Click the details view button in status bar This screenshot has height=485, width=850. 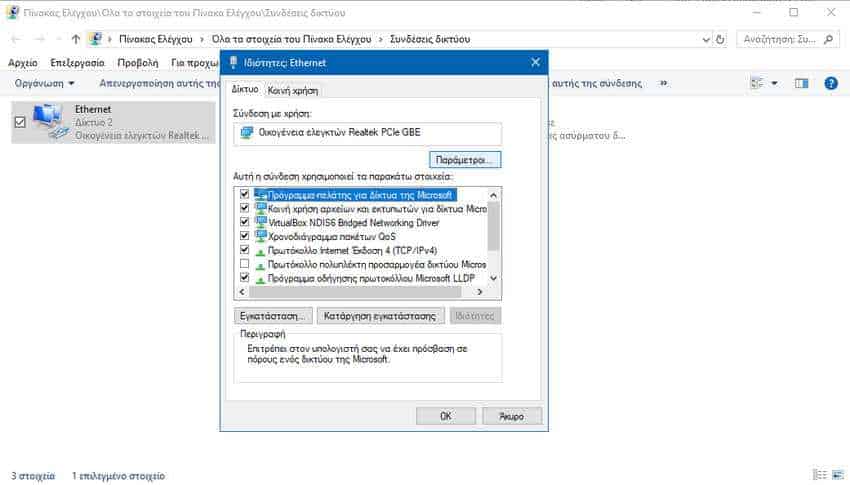[820, 475]
